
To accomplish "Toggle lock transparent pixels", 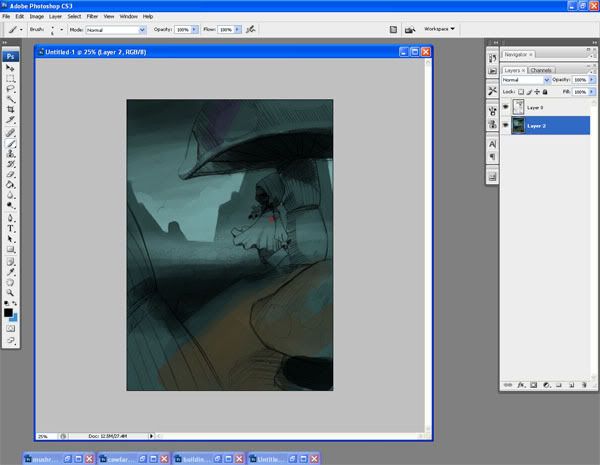I will (x=521, y=92).
